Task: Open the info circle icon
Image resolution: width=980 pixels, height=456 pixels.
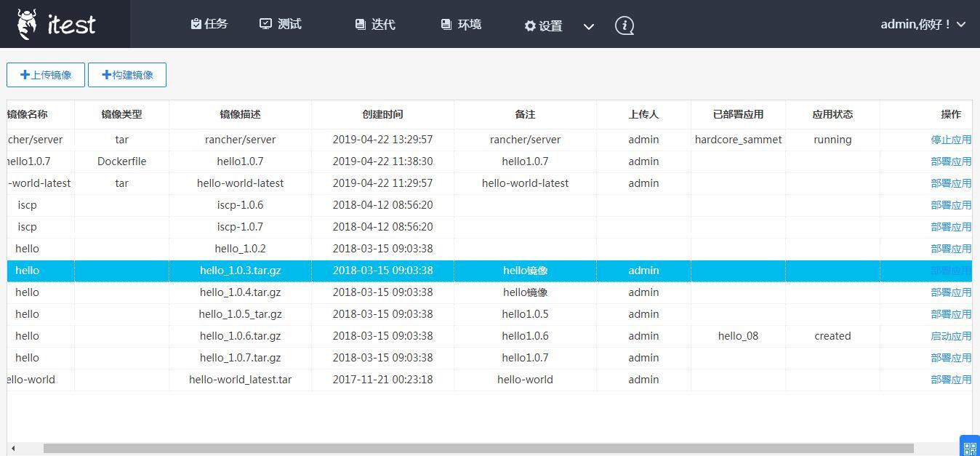Action: coord(624,25)
